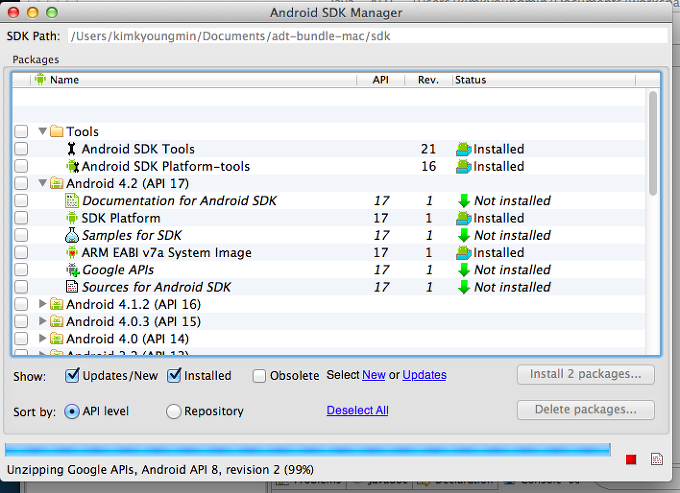Select the ARM EABI v7a System Image row
Viewport: 680px width, 493px height.
click(x=328, y=252)
